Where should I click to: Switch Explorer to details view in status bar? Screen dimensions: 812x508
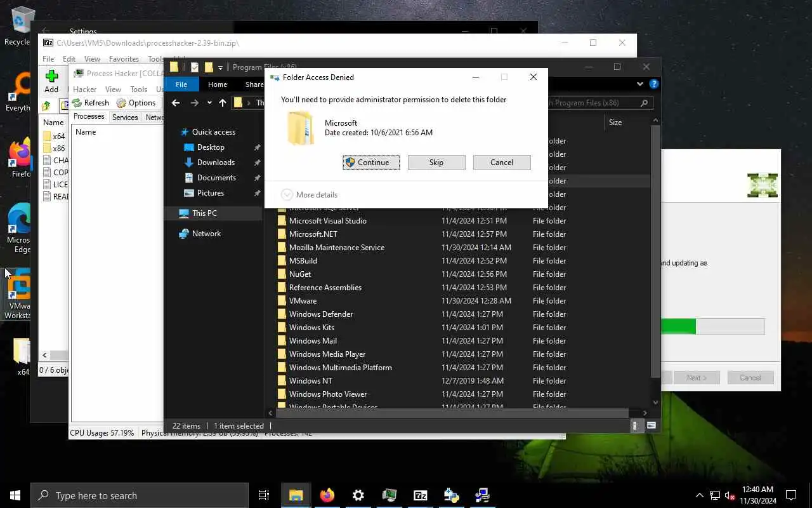[x=637, y=426]
